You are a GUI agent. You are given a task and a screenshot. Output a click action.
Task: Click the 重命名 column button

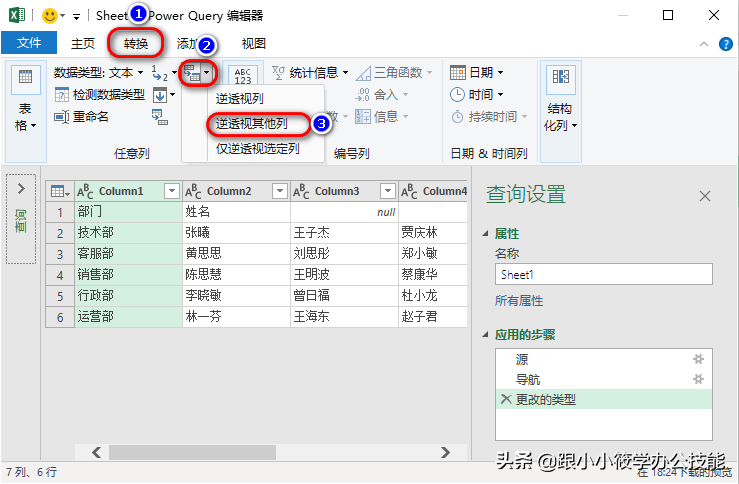coord(81,116)
